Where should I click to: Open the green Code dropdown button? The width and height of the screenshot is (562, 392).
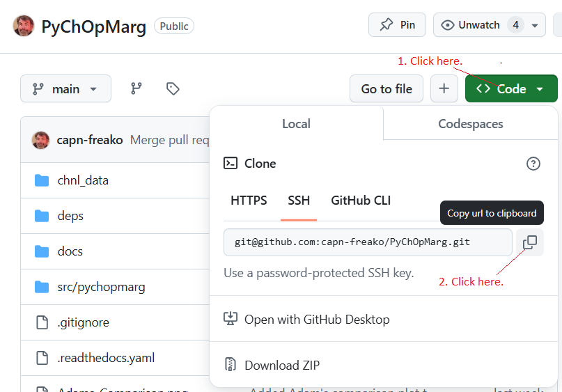[511, 88]
